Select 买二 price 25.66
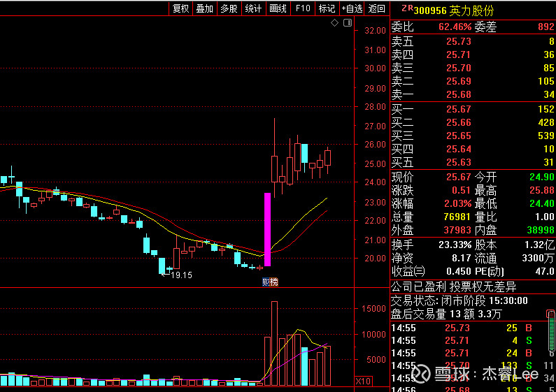The image size is (556, 392). (x=459, y=123)
